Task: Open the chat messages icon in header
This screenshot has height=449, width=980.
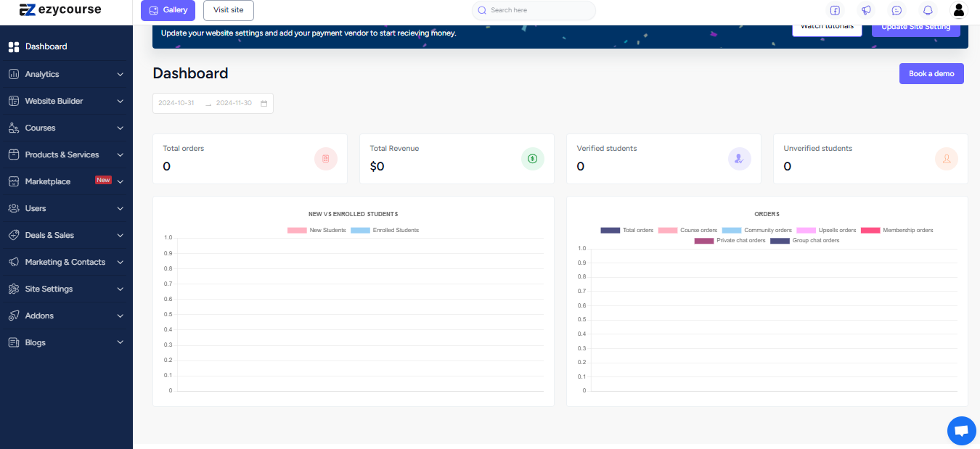Action: [897, 10]
